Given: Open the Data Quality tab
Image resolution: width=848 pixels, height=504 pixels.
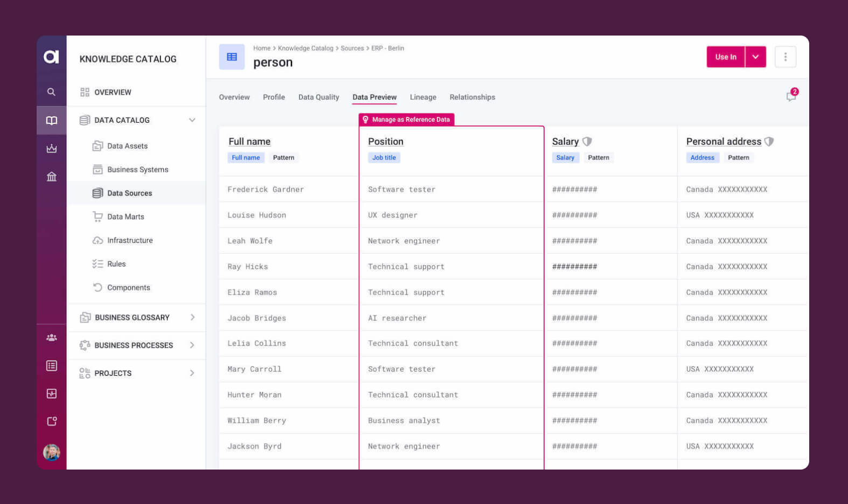Looking at the screenshot, I should point(318,97).
